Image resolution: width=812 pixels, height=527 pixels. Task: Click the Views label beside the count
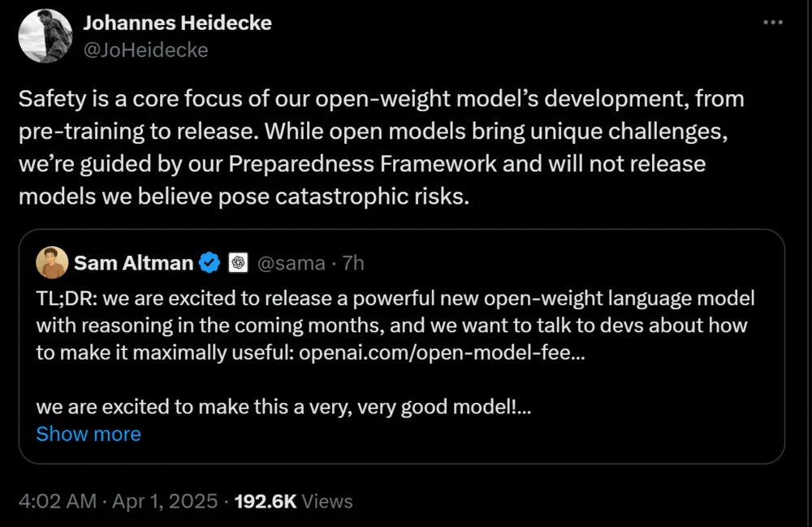(x=327, y=501)
